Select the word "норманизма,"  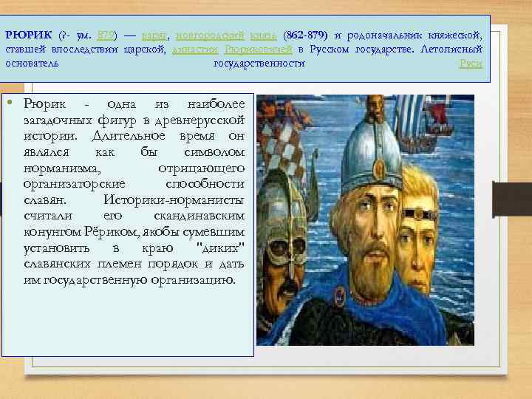tap(62, 168)
